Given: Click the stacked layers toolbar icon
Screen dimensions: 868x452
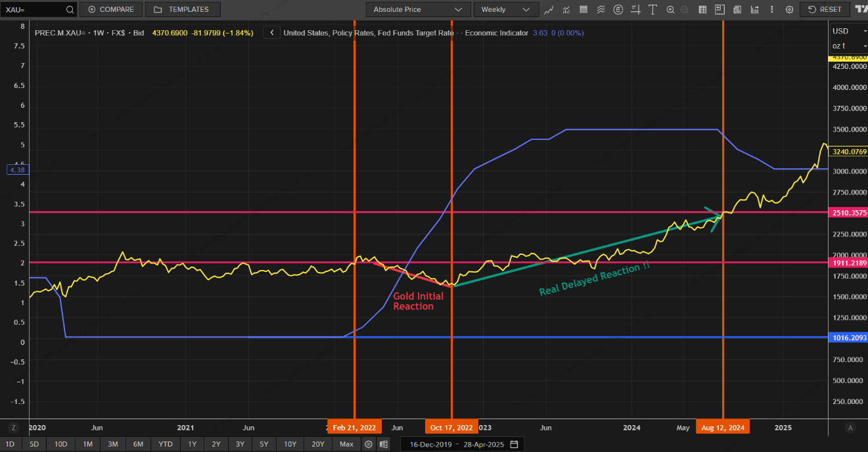Looking at the screenshot, I should 583,10.
